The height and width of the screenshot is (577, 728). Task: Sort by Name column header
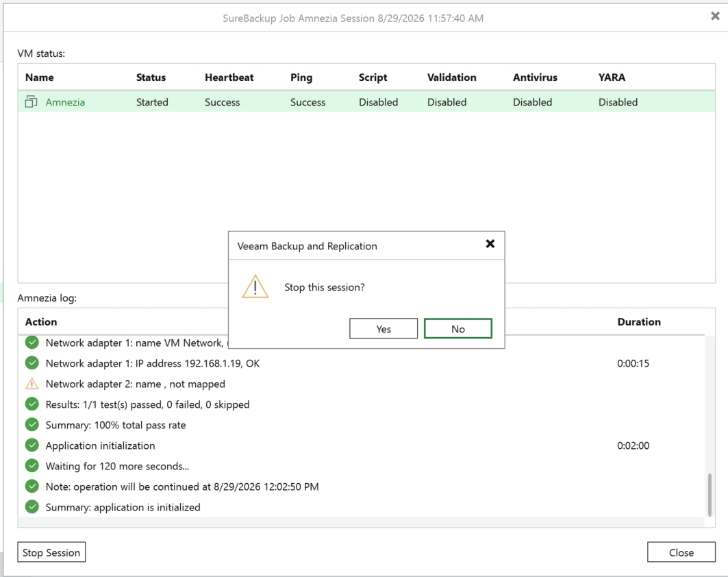(x=40, y=77)
